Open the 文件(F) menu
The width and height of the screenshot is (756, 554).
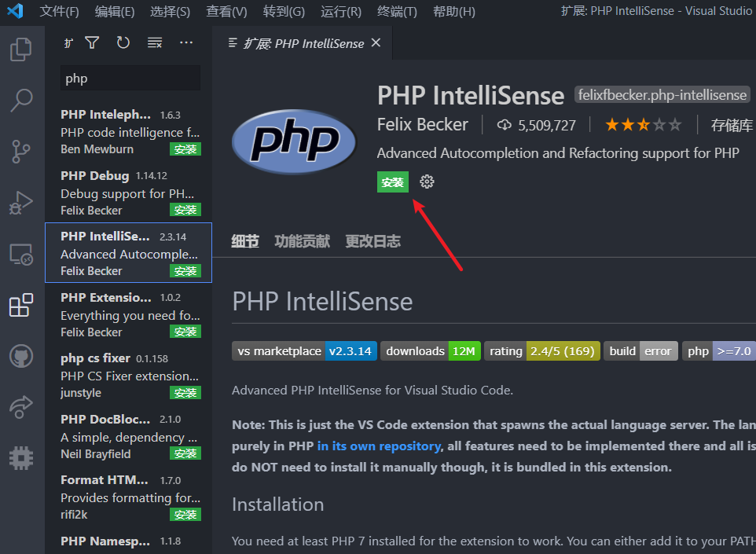coord(59,11)
